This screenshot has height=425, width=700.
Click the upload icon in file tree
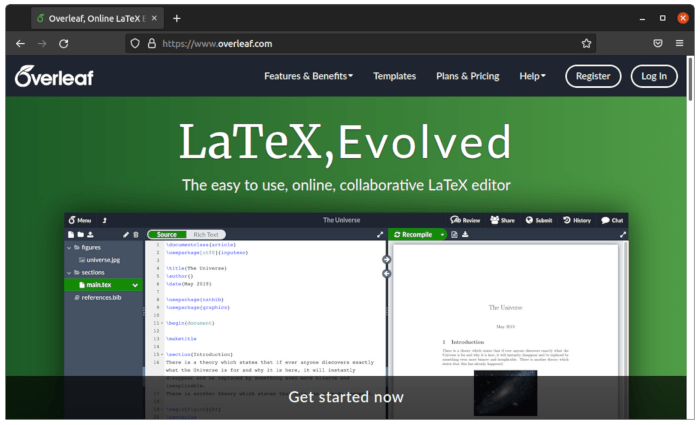click(90, 234)
